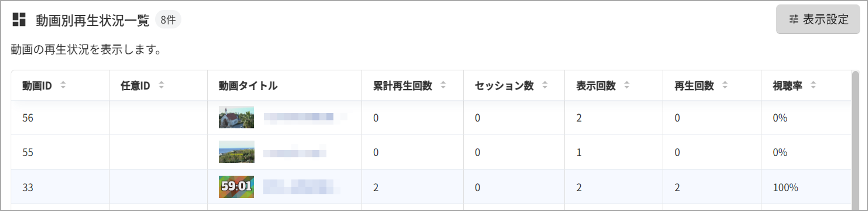Open the seaside thumbnail for video 55
Screen dimensions: 868x211
point(237,152)
